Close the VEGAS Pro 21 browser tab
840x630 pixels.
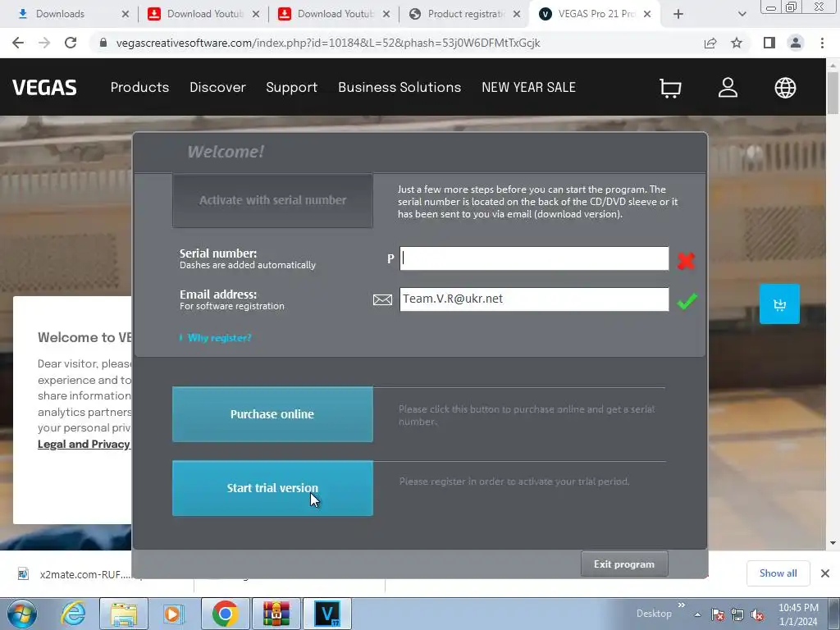[647, 14]
